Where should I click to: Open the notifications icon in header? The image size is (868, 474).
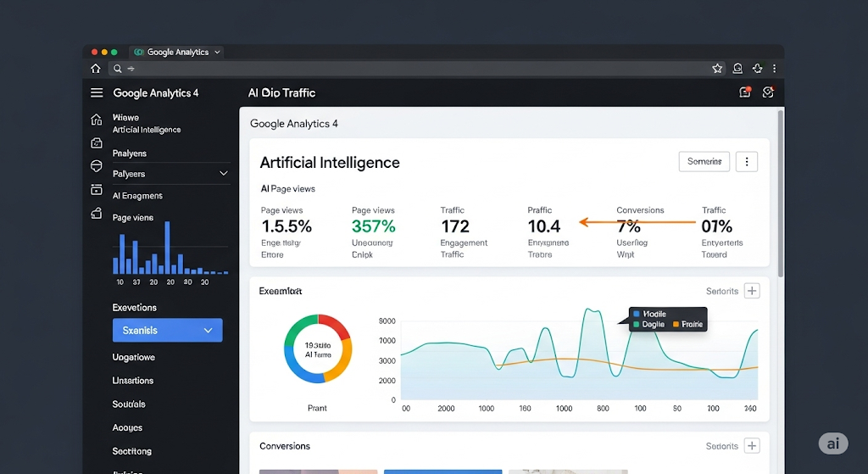point(745,92)
